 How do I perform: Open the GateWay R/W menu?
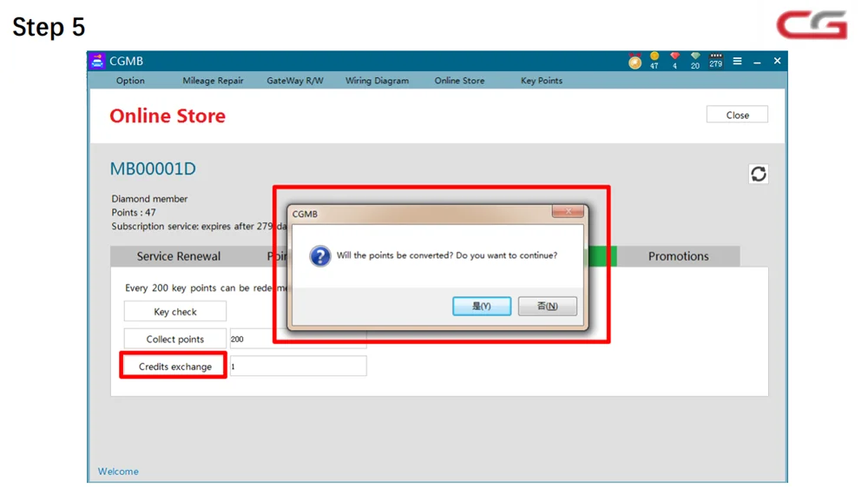pyautogui.click(x=295, y=80)
